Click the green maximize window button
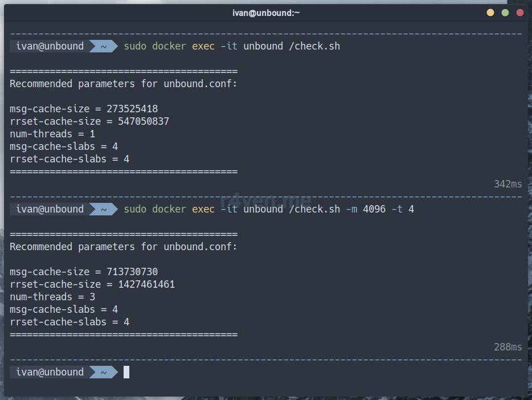Viewport: 532px width, 400px height. coord(505,13)
